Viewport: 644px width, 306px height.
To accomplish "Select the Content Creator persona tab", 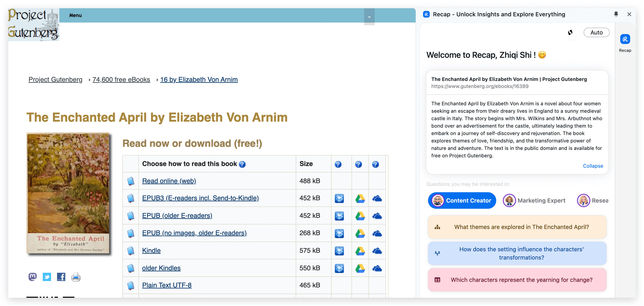I will (462, 200).
